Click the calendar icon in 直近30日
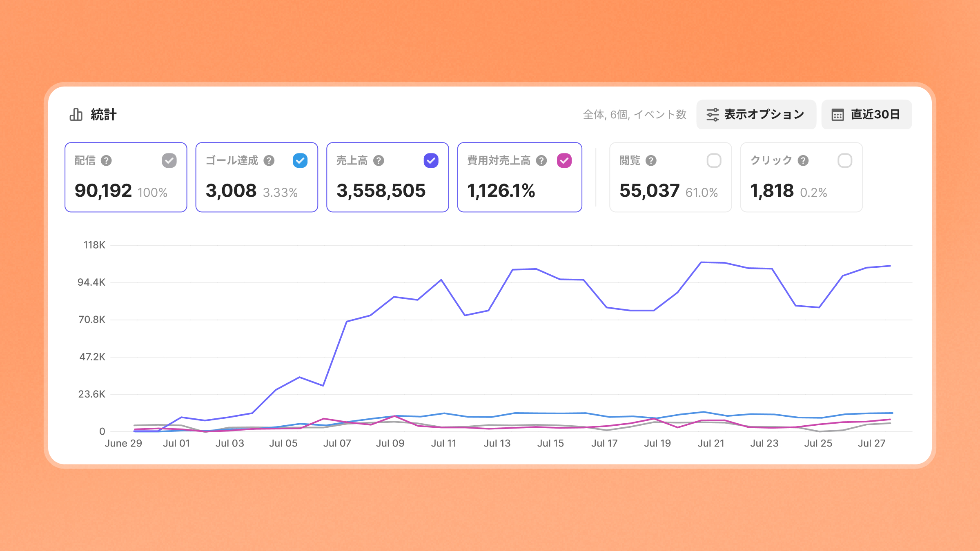The image size is (980, 551). click(837, 115)
